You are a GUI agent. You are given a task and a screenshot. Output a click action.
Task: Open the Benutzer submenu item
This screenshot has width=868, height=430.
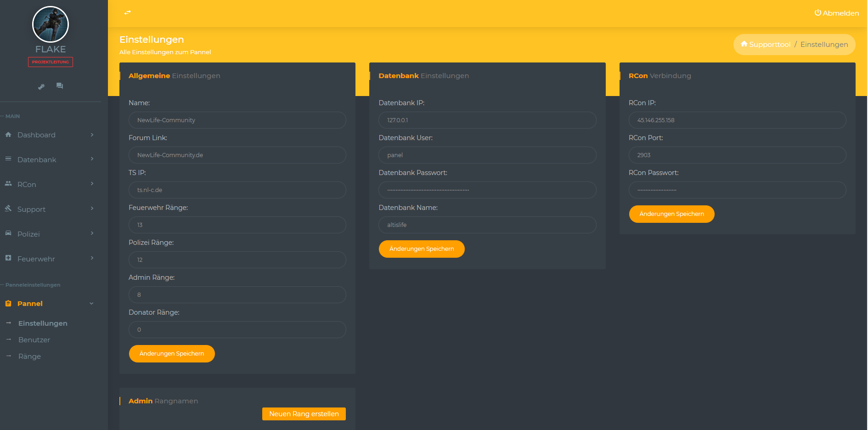pos(34,340)
